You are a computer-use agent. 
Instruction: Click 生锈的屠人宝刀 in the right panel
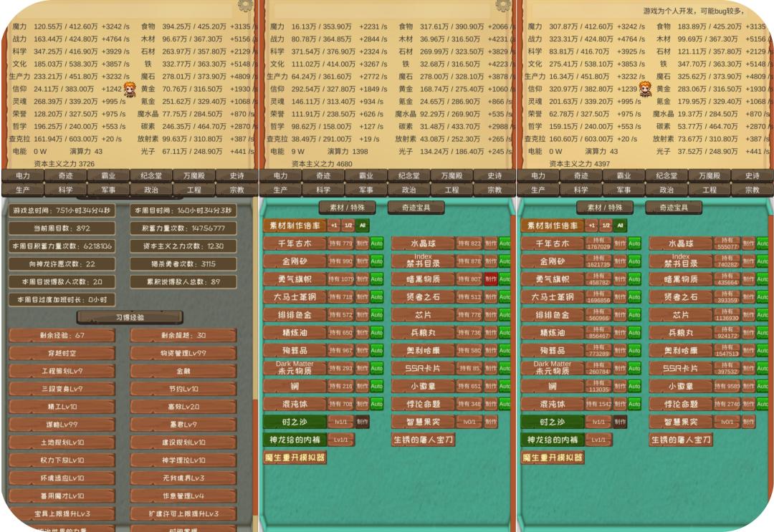click(681, 440)
